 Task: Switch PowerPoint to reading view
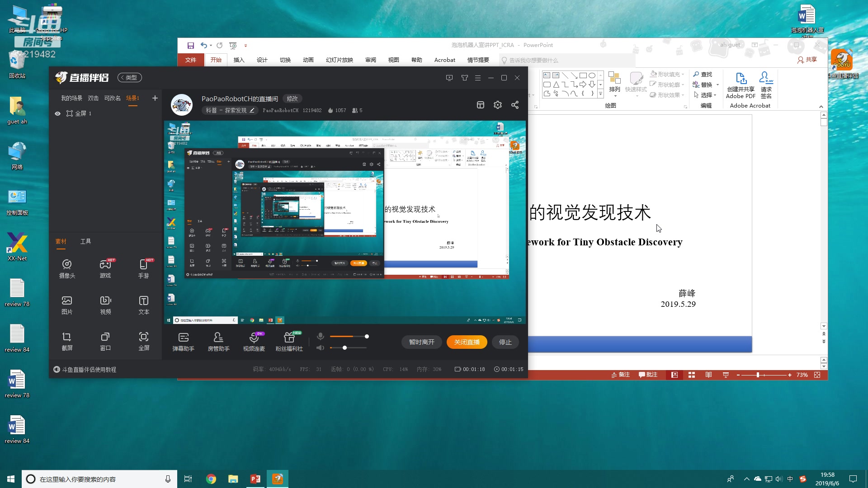pos(708,375)
